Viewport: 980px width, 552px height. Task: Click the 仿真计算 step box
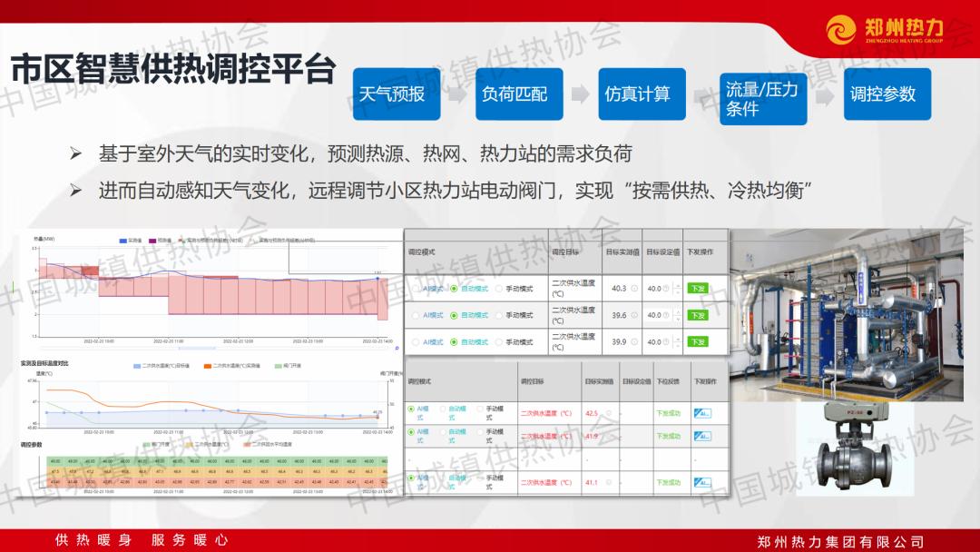[x=637, y=94]
